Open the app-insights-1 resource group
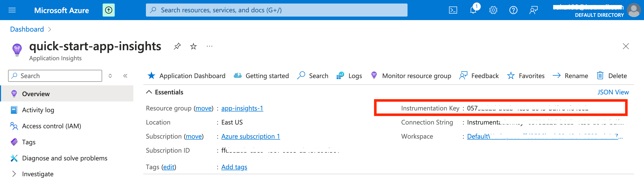Viewport: 644px width, 178px height. [x=242, y=108]
